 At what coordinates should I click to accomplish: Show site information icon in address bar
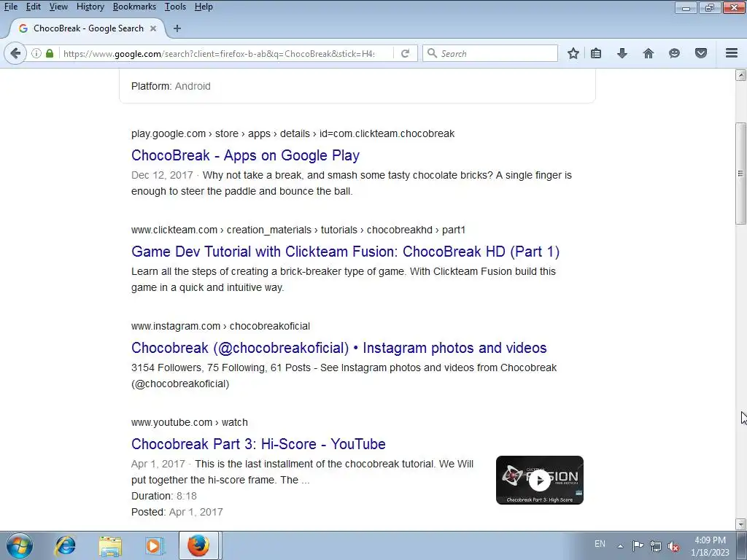[36, 53]
